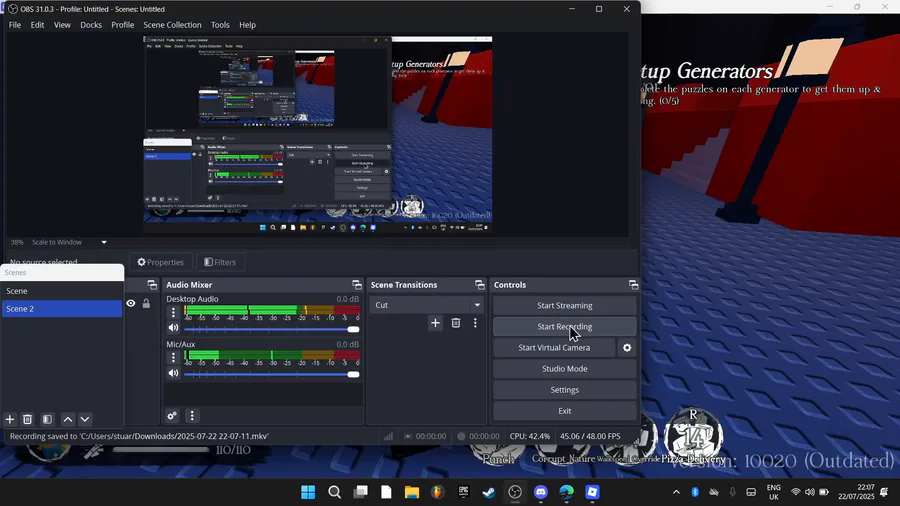Toggle the source lock icon

(x=146, y=303)
